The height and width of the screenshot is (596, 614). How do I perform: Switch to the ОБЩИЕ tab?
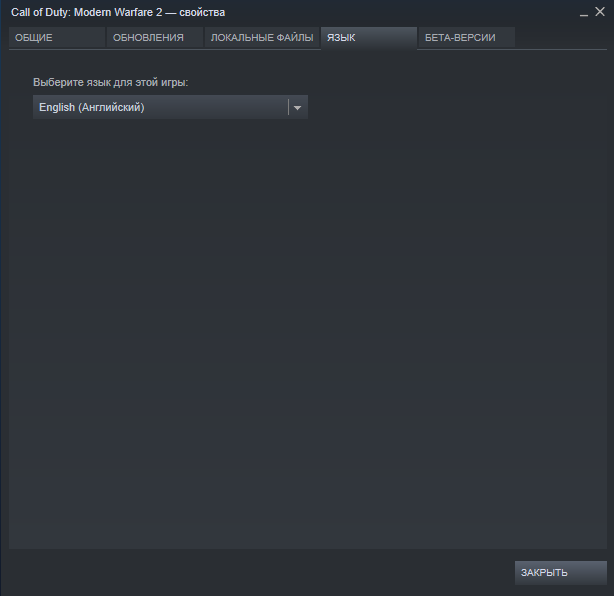click(x=57, y=38)
